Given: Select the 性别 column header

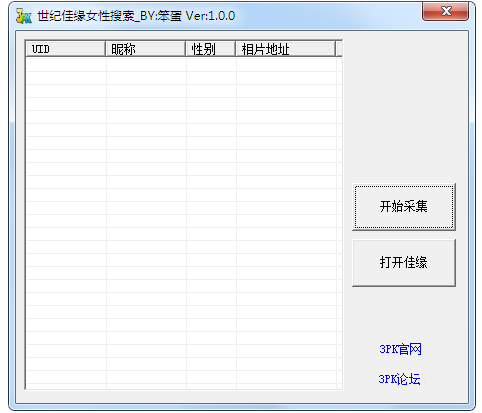Looking at the screenshot, I should pyautogui.click(x=211, y=49).
